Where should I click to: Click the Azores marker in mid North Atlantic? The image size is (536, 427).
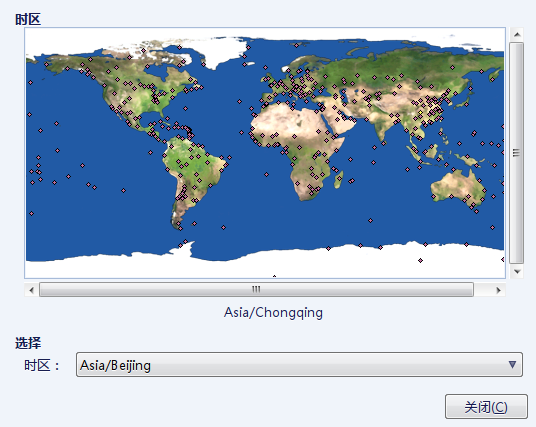pos(239,102)
